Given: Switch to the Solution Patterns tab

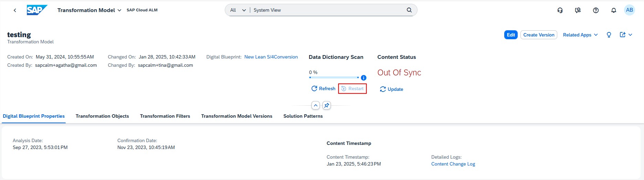Looking at the screenshot, I should 303,116.
